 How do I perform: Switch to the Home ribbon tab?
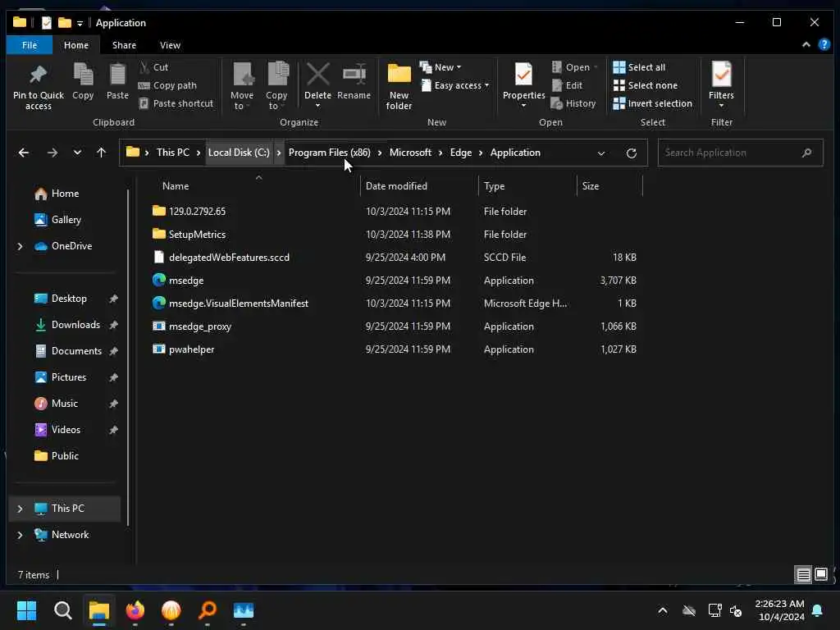click(76, 45)
